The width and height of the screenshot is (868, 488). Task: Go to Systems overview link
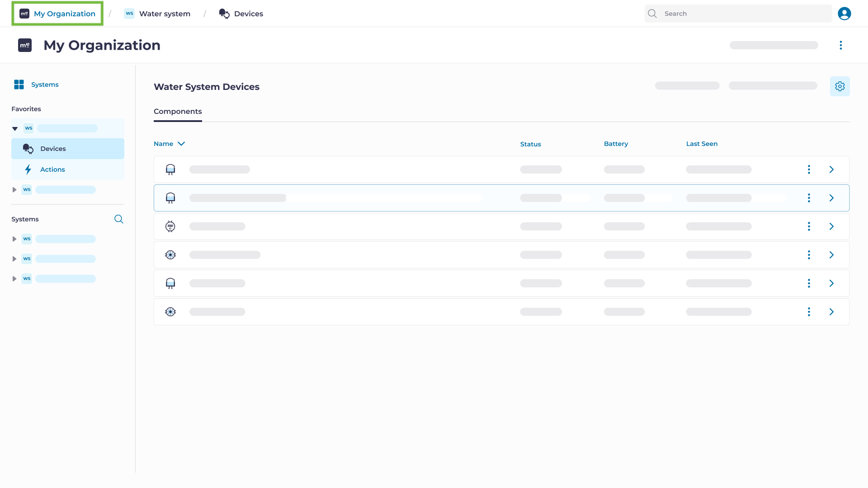pyautogui.click(x=45, y=84)
